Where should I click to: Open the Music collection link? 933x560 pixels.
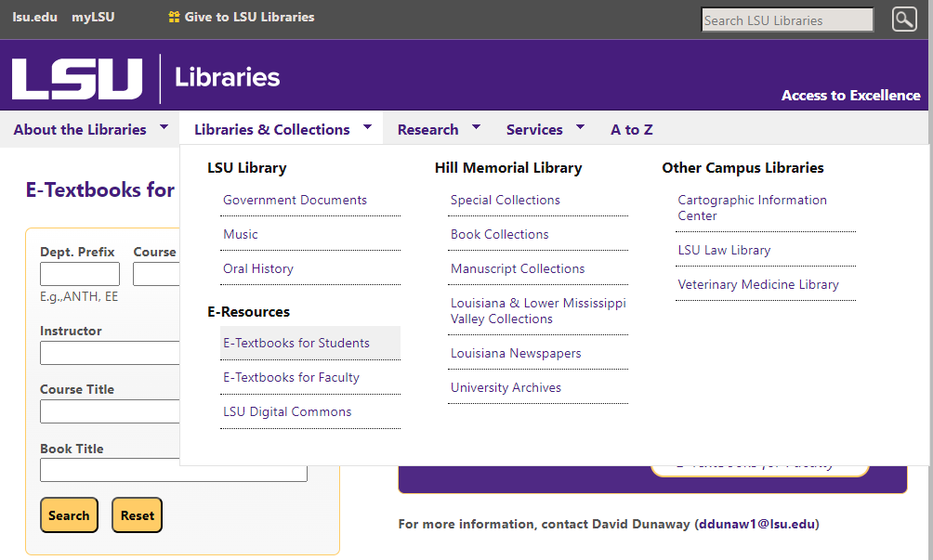(x=241, y=234)
